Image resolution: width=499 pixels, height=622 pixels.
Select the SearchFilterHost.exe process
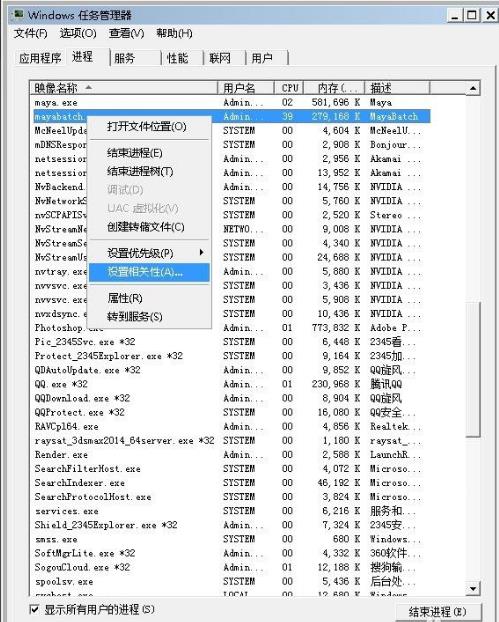tap(230, 468)
